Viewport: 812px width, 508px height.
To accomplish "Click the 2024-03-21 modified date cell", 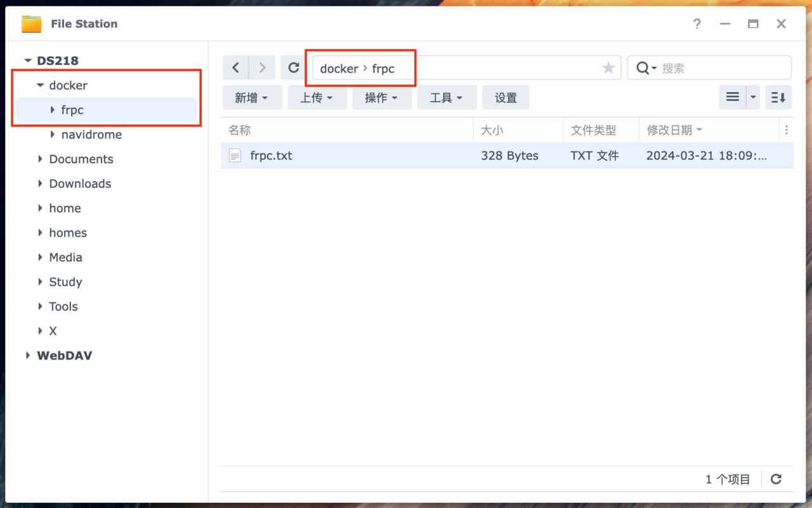I will [707, 156].
